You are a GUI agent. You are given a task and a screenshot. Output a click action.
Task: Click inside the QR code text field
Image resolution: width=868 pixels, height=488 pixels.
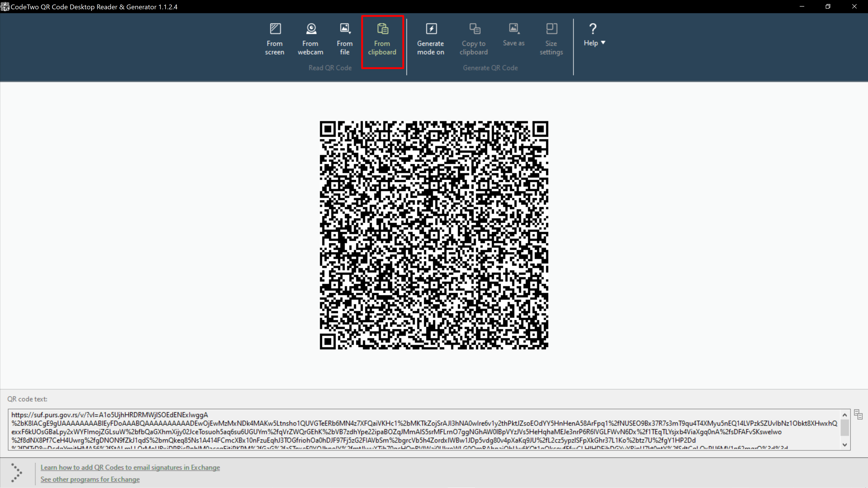tap(425, 430)
